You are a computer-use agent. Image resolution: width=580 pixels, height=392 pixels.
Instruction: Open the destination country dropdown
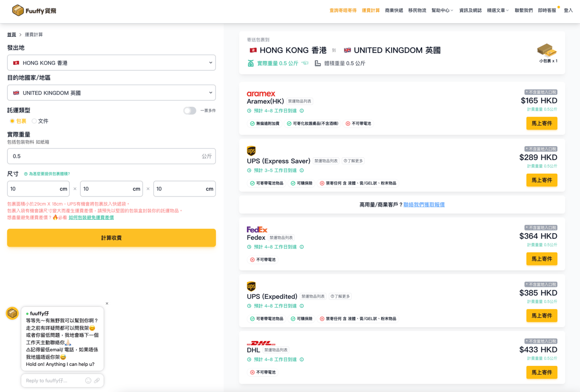click(111, 93)
